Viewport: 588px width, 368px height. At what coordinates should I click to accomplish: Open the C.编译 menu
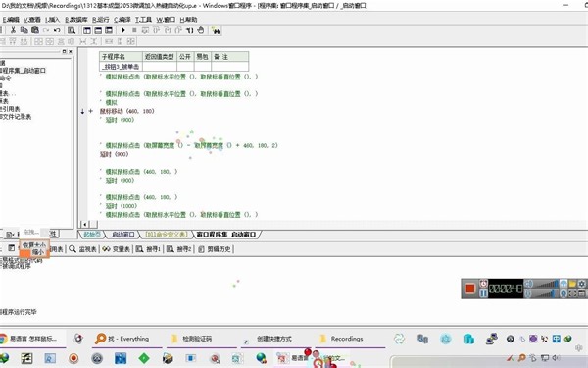[122, 20]
